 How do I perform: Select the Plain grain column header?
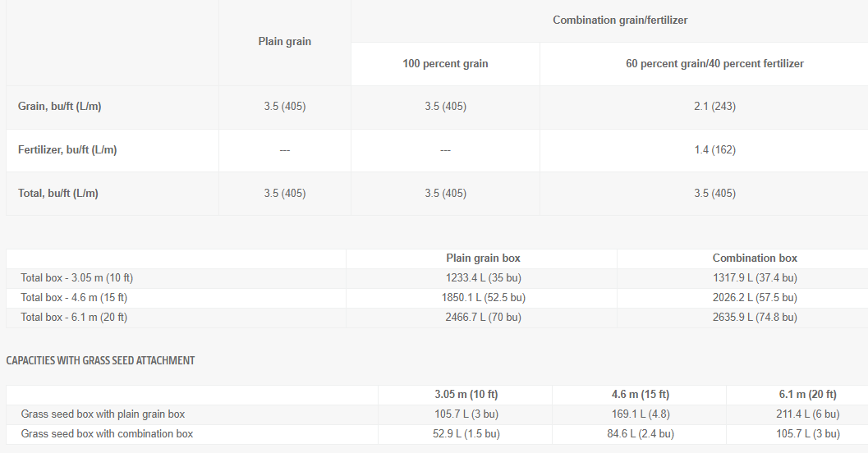click(284, 42)
